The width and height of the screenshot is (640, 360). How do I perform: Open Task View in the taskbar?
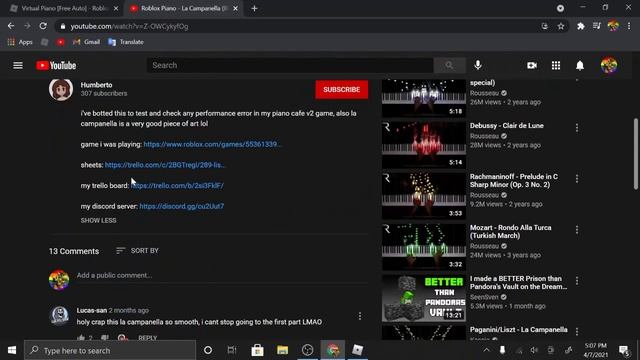(232, 350)
